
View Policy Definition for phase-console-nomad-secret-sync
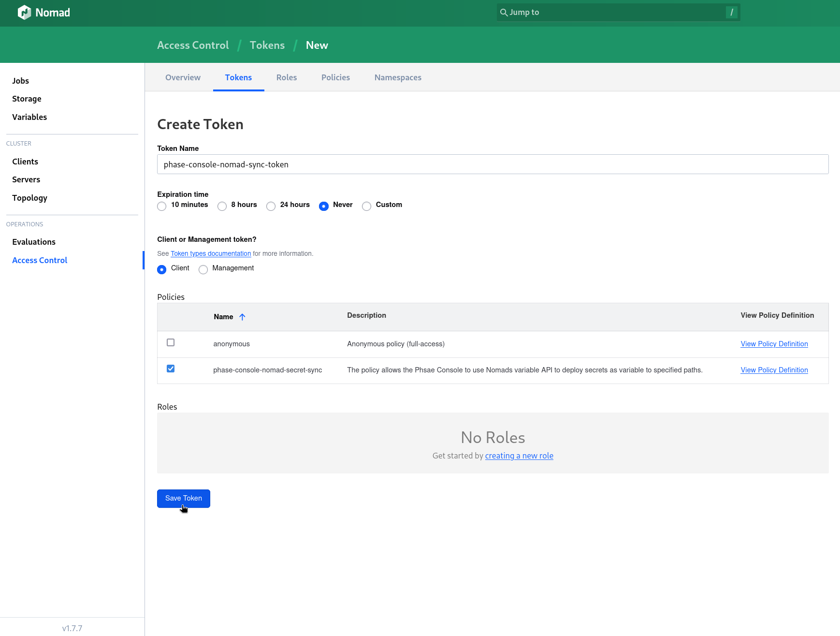point(774,370)
